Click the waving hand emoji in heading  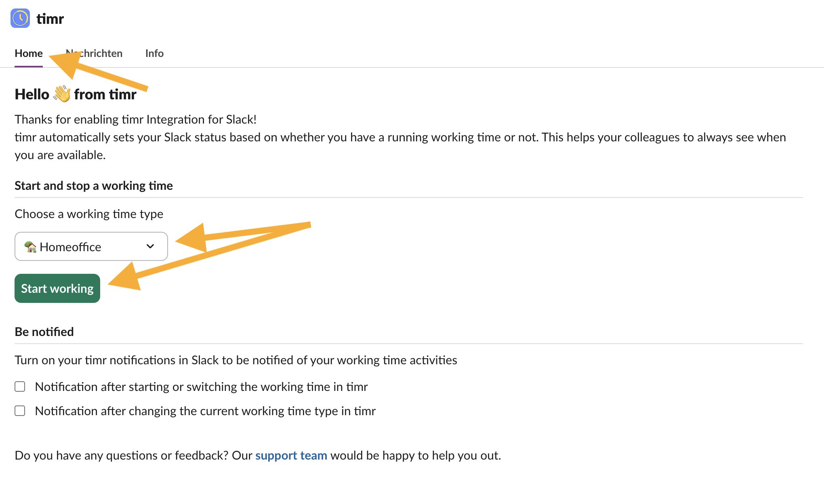pos(62,94)
